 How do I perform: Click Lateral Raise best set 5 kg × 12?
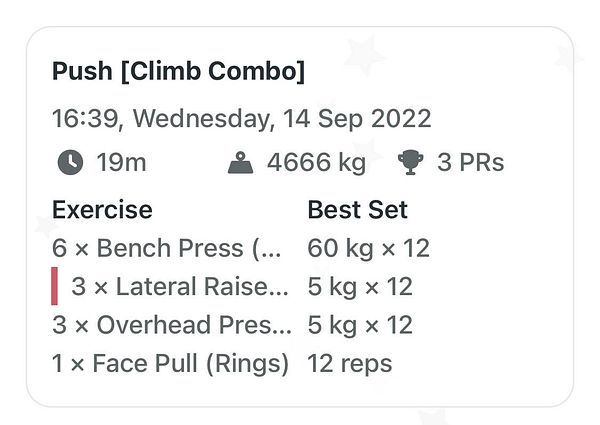(360, 287)
